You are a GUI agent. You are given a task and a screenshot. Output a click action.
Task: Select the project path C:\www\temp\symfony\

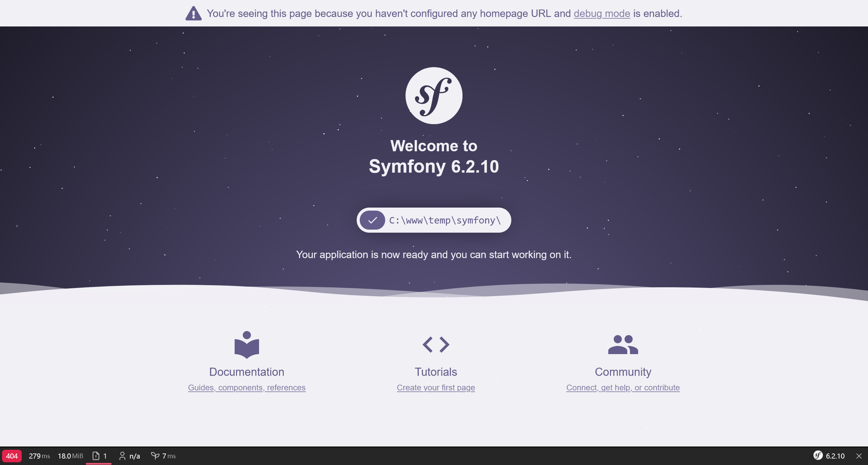[445, 220]
